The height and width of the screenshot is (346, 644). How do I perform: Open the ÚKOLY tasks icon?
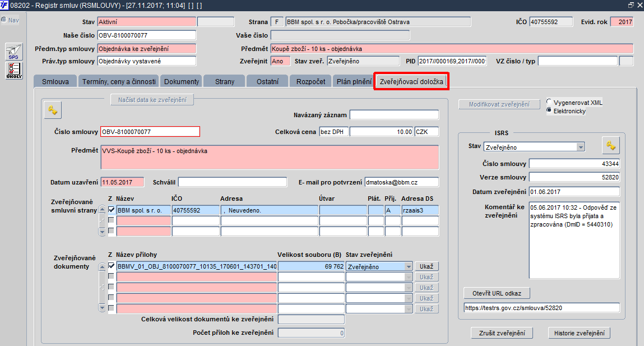coord(13,71)
